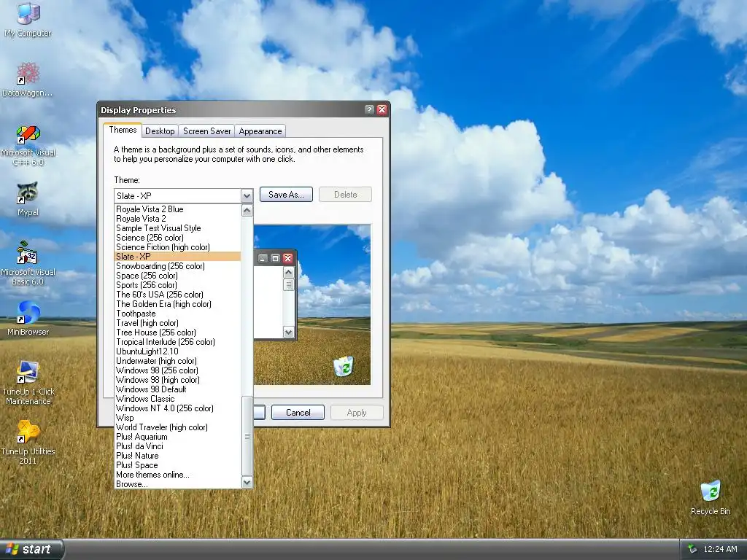Switch to the Appearance tab
This screenshot has height=560, width=747.
click(260, 131)
